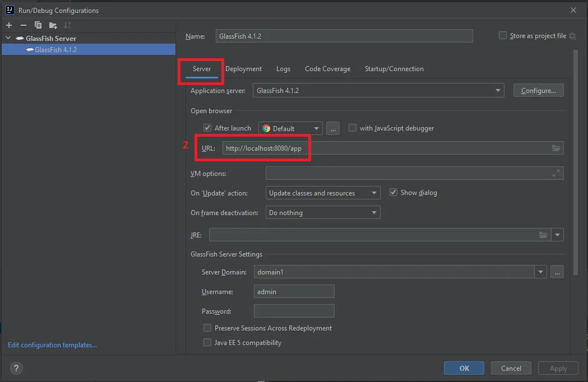Image resolution: width=588 pixels, height=382 pixels.
Task: Switch to the Server tab
Action: pos(202,69)
